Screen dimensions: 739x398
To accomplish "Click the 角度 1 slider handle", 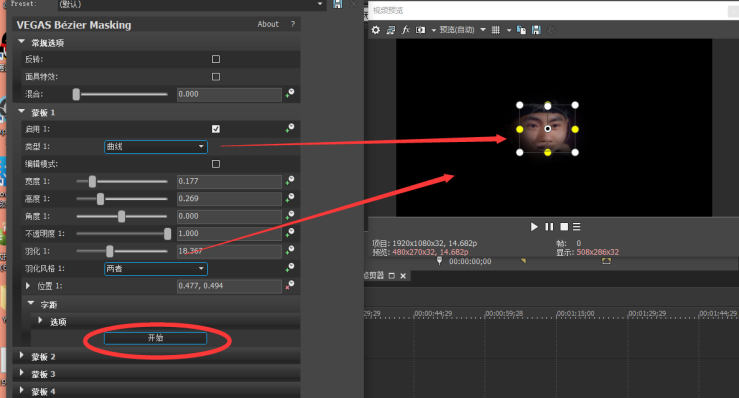I will point(122,216).
